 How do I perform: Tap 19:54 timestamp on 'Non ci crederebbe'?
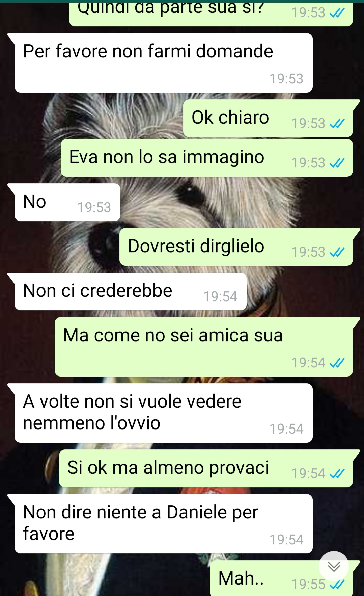220,296
